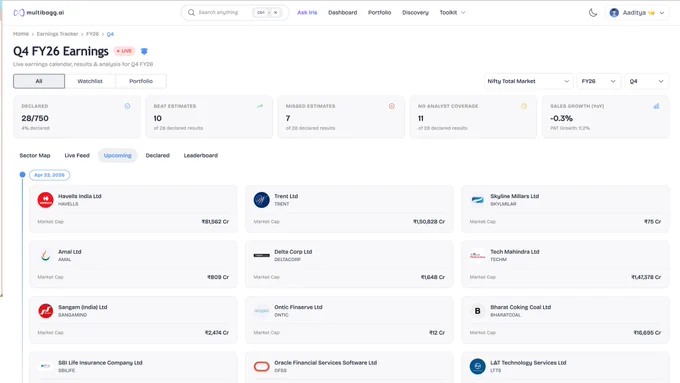Select the All filter
The image size is (680, 383).
[39, 81]
